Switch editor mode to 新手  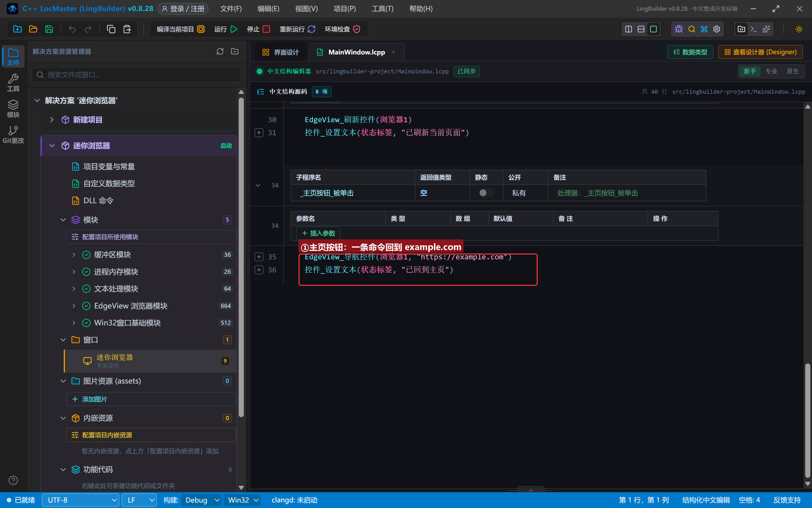750,71
